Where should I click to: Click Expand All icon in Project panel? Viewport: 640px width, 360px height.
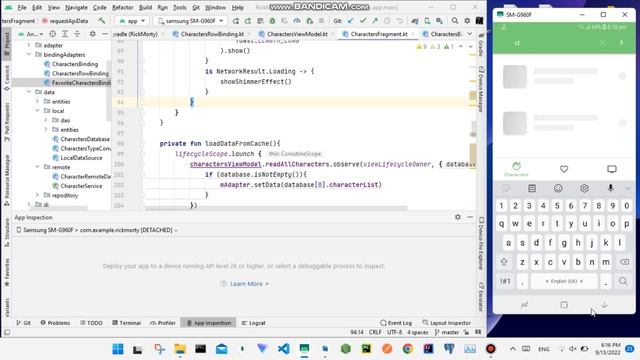[65, 34]
